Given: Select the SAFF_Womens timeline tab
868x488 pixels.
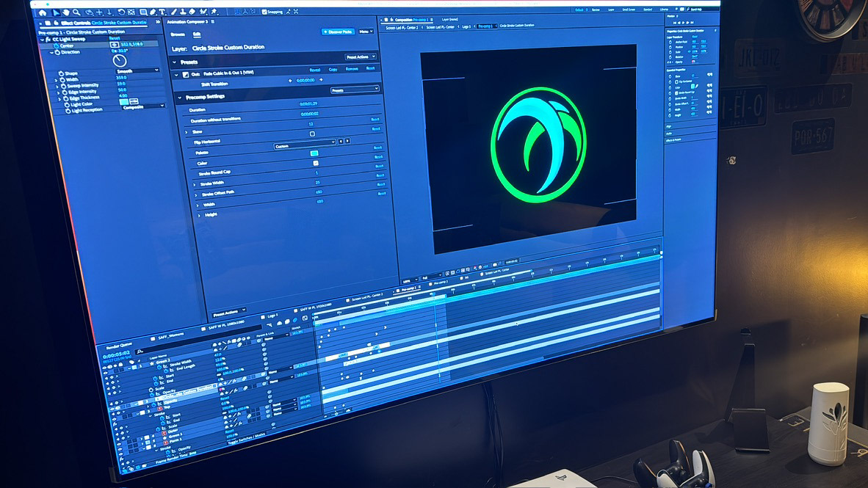Looking at the screenshot, I should 170,336.
